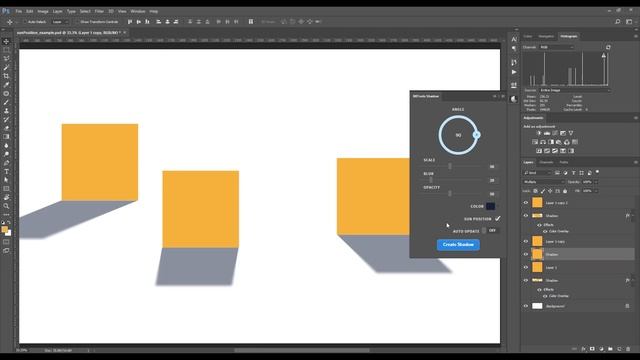Viewport: 640px width, 360px height.
Task: Open the File menu
Action: [x=19, y=11]
